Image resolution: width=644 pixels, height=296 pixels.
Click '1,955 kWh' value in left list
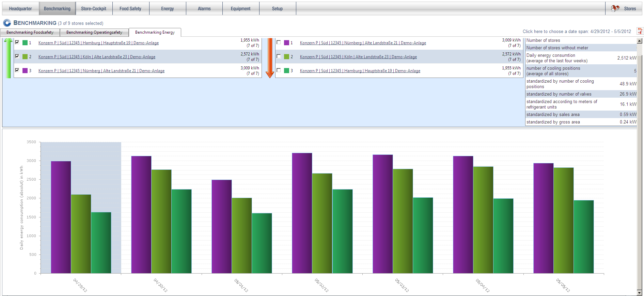250,40
